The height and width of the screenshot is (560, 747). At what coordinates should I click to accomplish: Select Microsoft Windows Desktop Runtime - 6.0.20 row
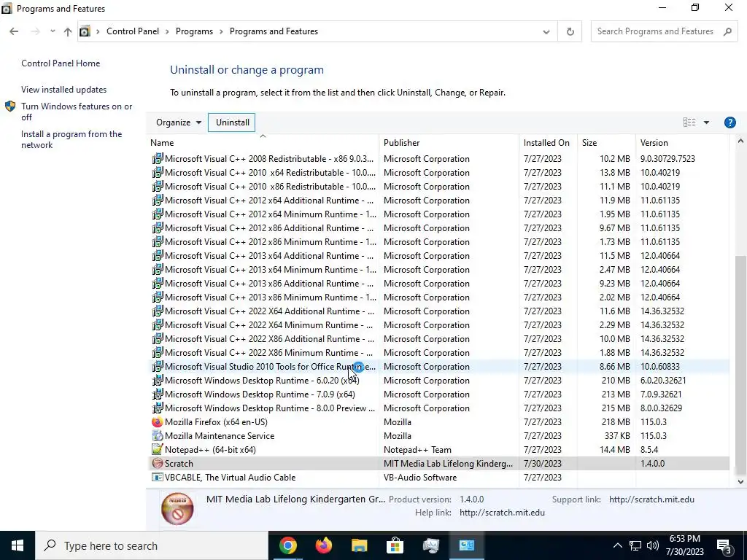pos(438,381)
